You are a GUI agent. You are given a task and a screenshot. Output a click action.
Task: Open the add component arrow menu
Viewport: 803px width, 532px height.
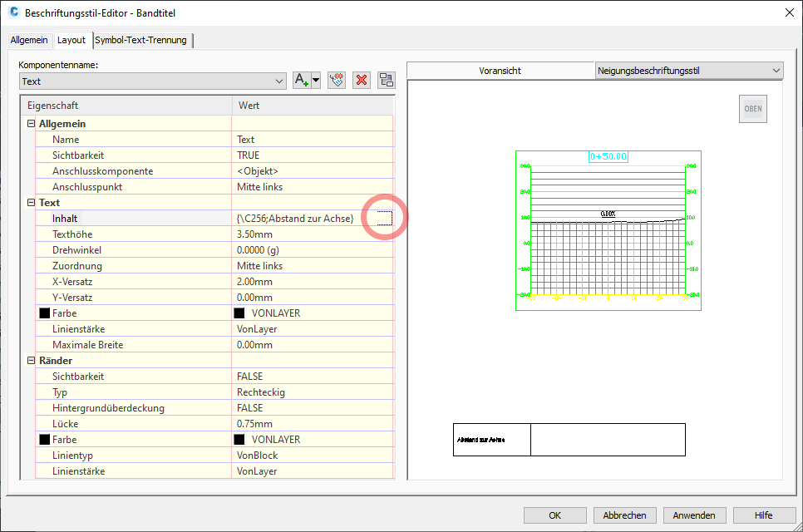pyautogui.click(x=316, y=80)
